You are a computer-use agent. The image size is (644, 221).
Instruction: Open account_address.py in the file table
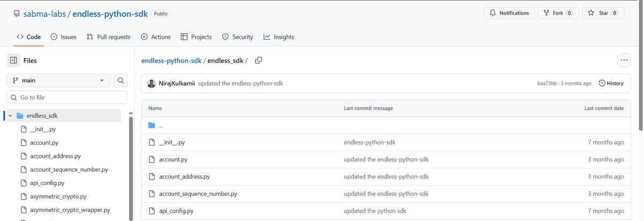click(x=184, y=176)
